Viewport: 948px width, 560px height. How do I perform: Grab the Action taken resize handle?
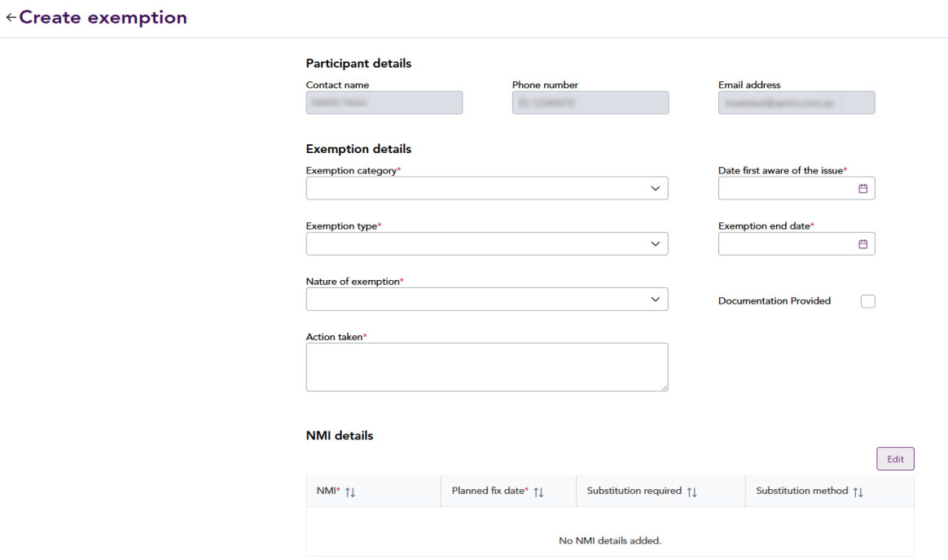point(665,388)
